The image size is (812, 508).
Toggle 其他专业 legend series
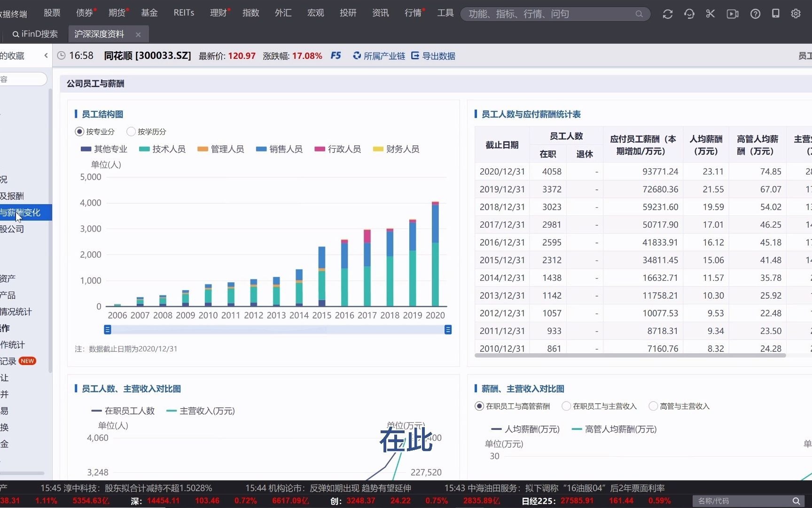pos(104,149)
